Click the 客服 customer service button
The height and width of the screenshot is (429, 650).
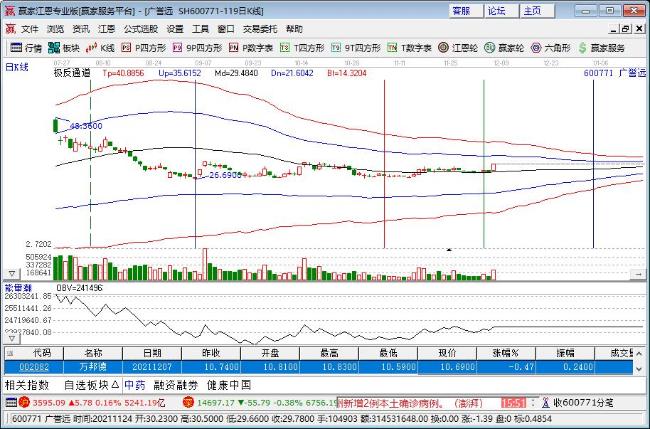pyautogui.click(x=461, y=10)
